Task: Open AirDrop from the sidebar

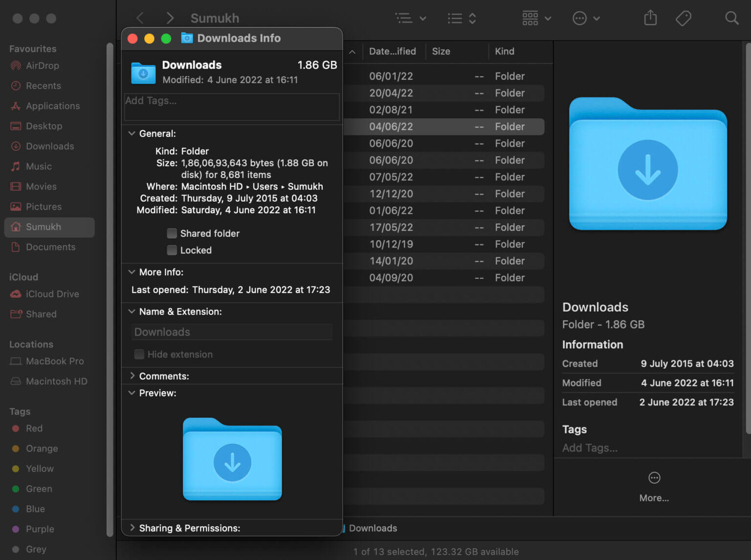Action: point(42,66)
